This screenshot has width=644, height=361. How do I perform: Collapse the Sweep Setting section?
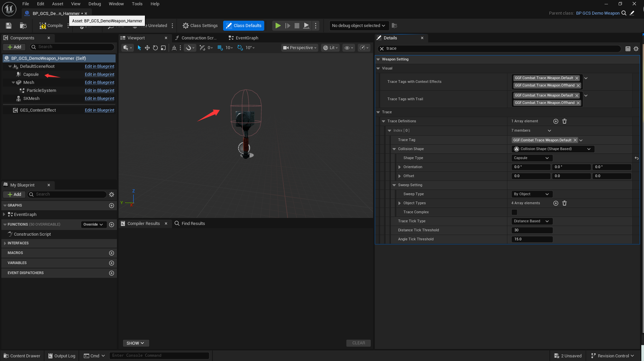coord(394,185)
